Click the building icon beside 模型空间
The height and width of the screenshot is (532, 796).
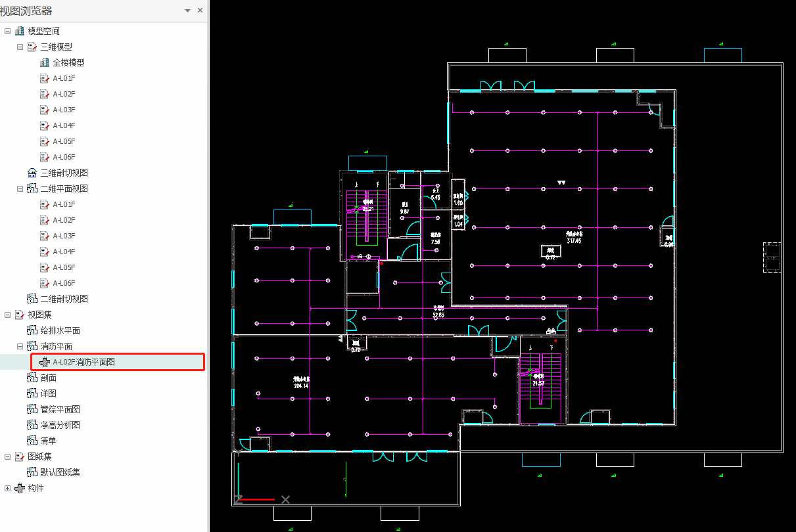20,31
